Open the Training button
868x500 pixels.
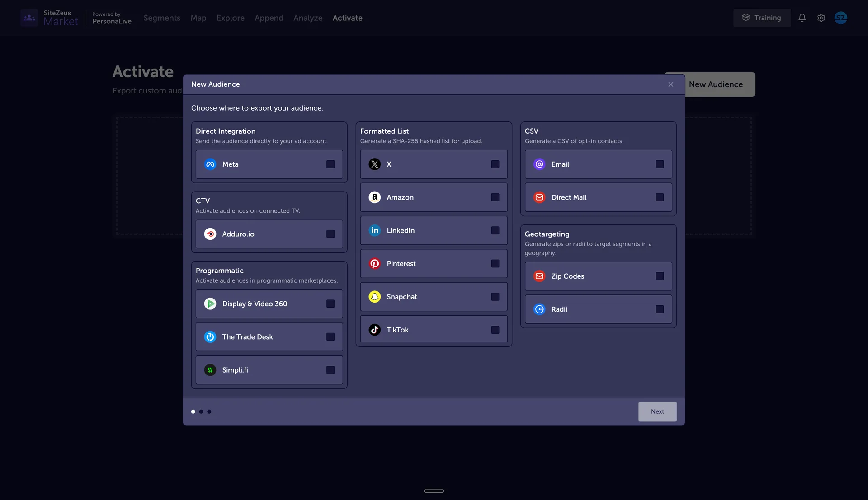(x=762, y=18)
